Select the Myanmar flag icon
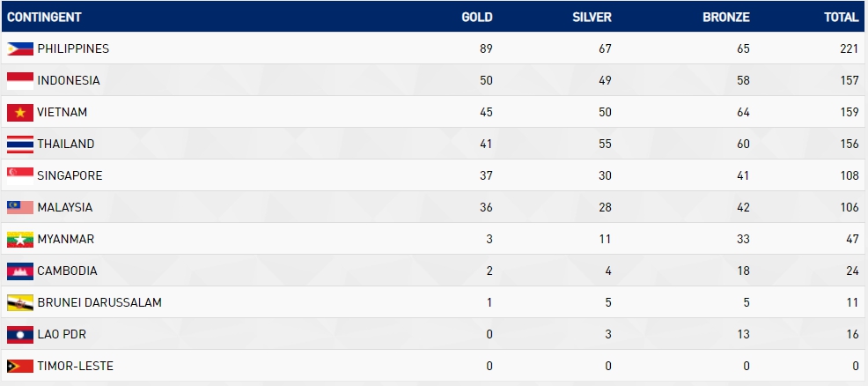The height and width of the screenshot is (386, 868). (20, 239)
